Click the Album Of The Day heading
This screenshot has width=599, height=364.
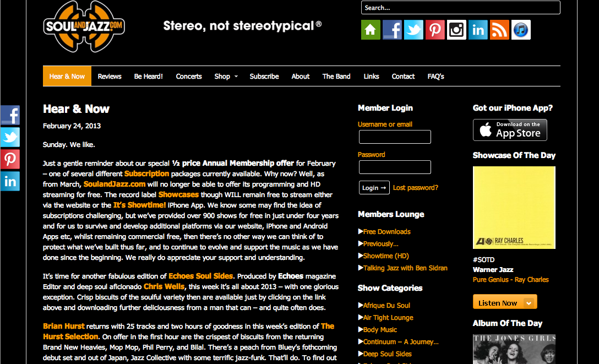pos(507,323)
